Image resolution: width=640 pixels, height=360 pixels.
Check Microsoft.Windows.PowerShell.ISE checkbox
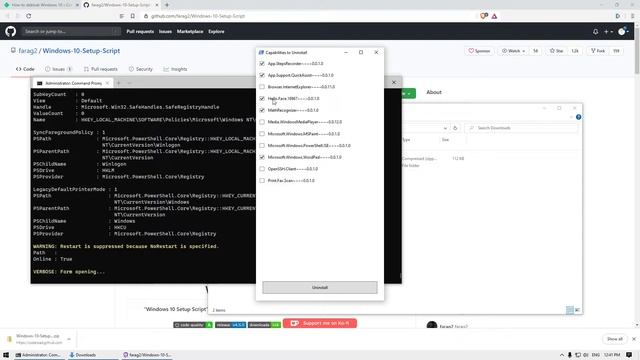pyautogui.click(x=262, y=145)
